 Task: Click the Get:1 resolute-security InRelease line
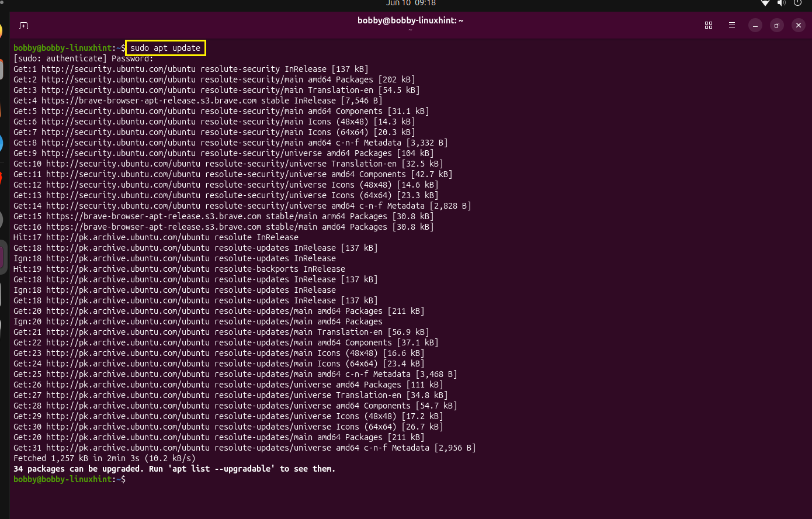(x=191, y=69)
